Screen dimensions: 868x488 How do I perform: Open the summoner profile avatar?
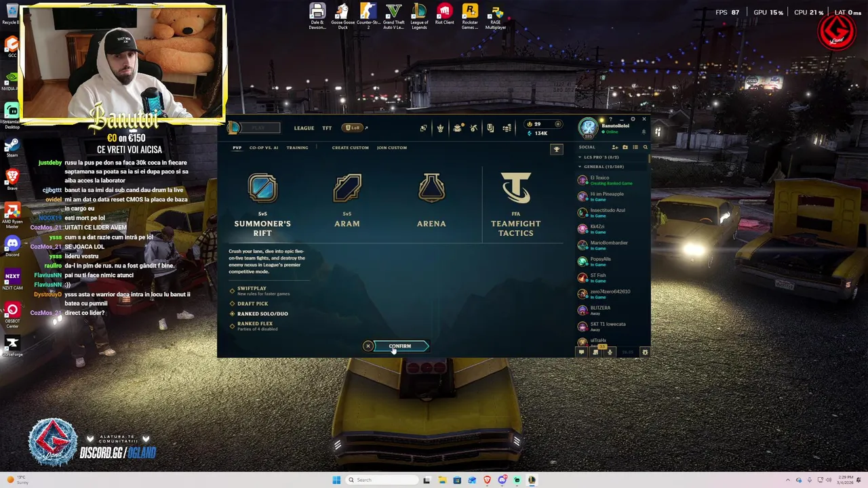[588, 127]
